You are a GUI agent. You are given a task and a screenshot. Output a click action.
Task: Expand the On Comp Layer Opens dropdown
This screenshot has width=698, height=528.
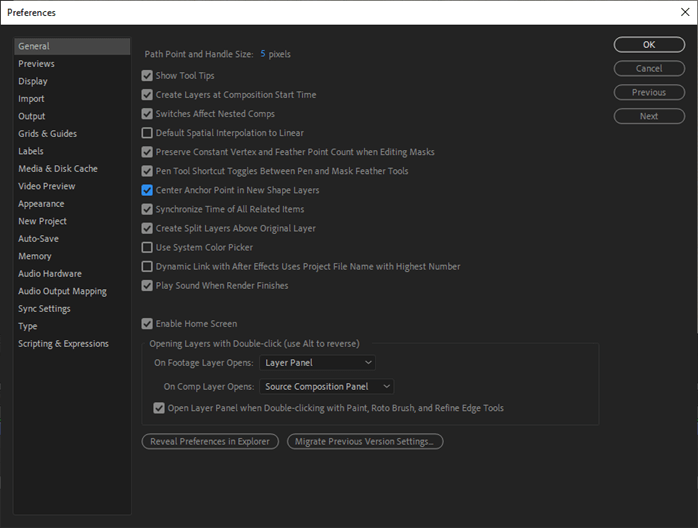click(x=327, y=386)
